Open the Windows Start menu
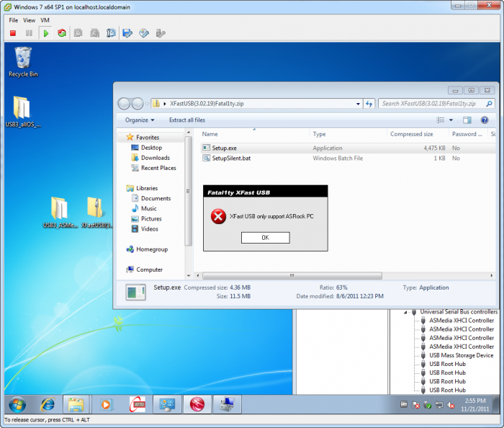This screenshot has width=504, height=428. [x=17, y=404]
